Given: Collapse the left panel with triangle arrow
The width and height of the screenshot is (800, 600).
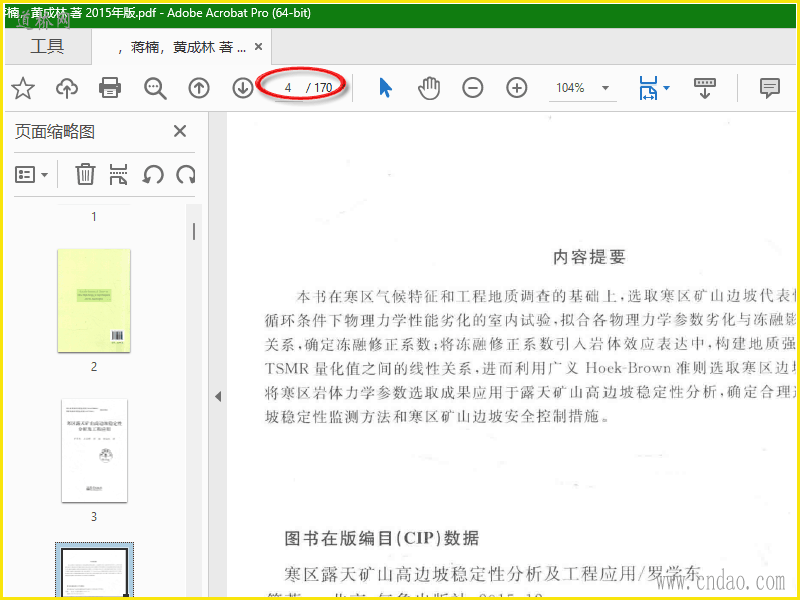Looking at the screenshot, I should (x=218, y=396).
